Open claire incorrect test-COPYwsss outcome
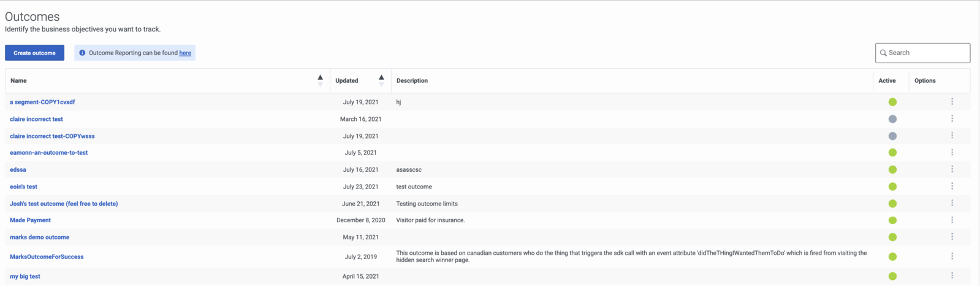 pos(52,136)
